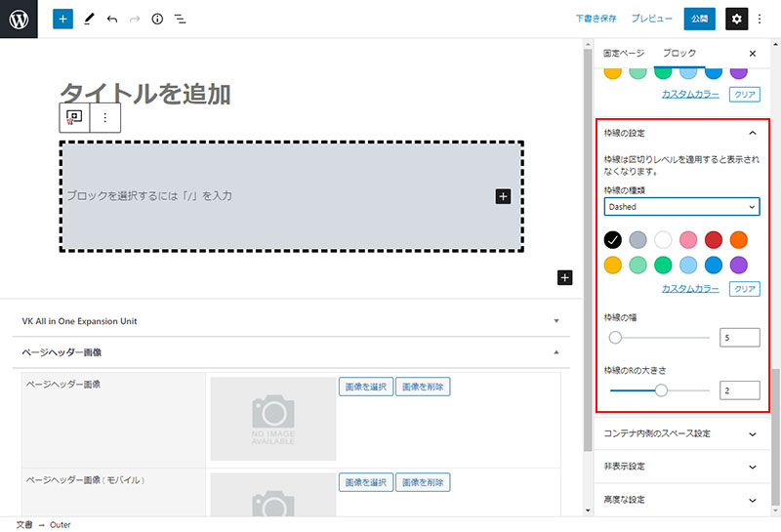This screenshot has width=781, height=532.
Task: Select the pencil edit tool
Action: point(89,19)
